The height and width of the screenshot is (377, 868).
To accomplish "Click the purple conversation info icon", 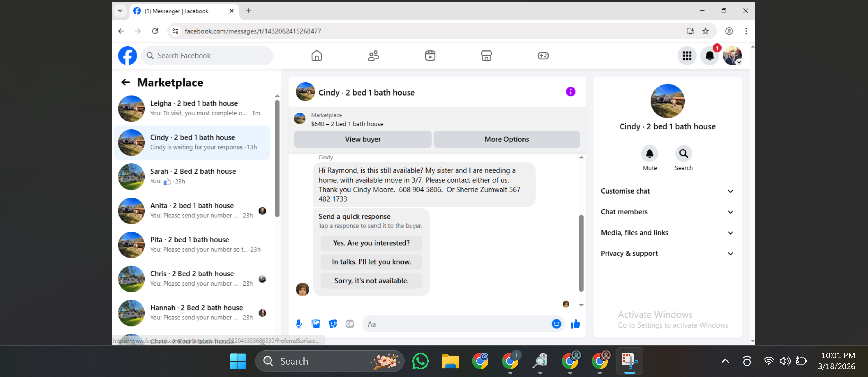I will 570,91.
